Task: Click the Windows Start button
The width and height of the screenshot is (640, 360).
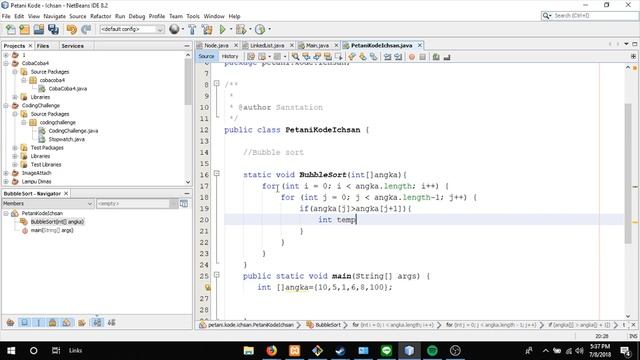Action: [11, 351]
